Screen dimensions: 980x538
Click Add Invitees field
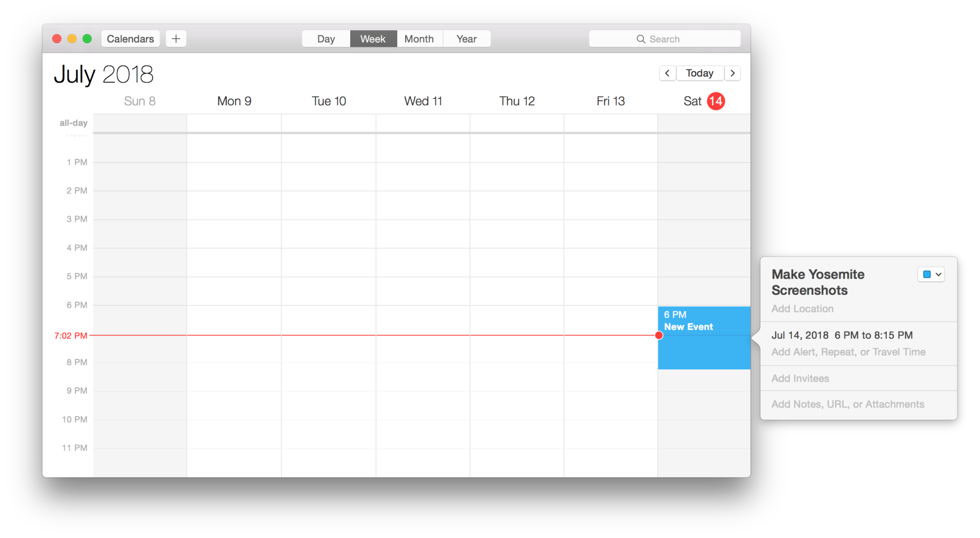coord(800,378)
